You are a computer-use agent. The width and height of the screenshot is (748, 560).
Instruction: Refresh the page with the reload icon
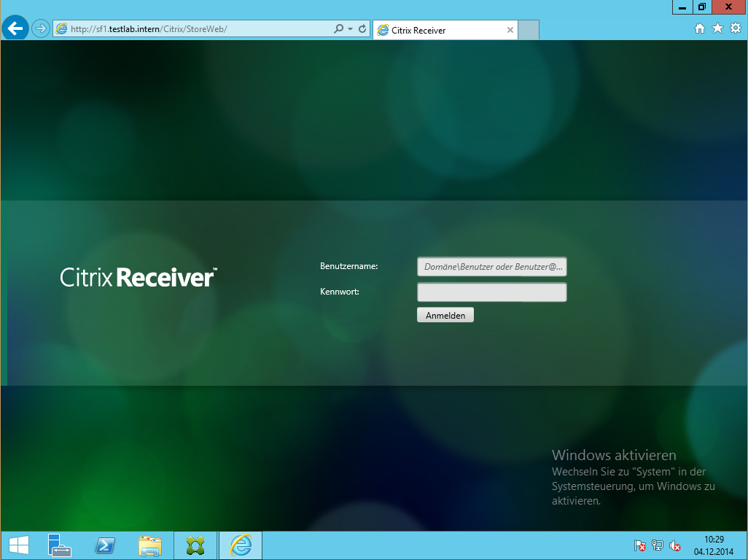click(x=362, y=28)
